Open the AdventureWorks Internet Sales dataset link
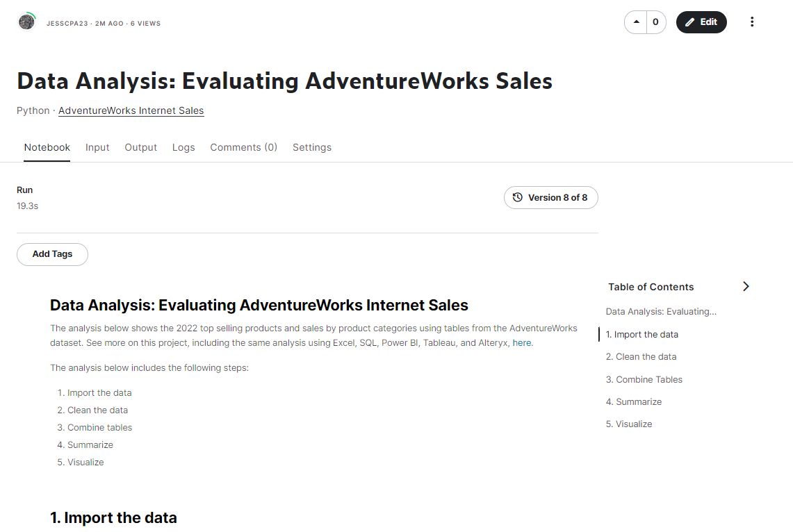Viewport: 793px width, 532px height. click(x=131, y=110)
